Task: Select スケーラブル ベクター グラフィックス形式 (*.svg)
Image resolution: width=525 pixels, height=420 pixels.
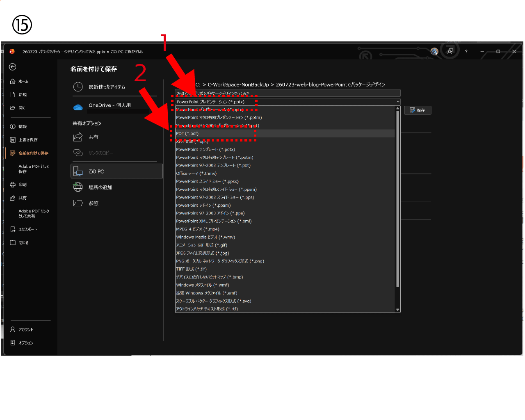Action: pos(285,301)
